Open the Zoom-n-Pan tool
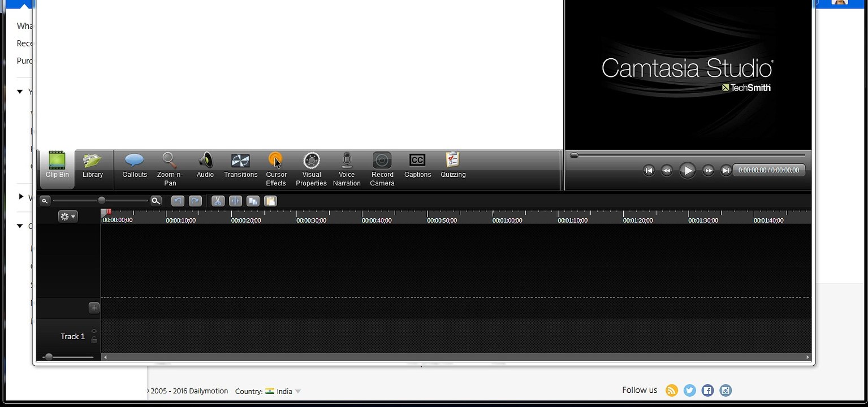The image size is (868, 407). coord(170,170)
